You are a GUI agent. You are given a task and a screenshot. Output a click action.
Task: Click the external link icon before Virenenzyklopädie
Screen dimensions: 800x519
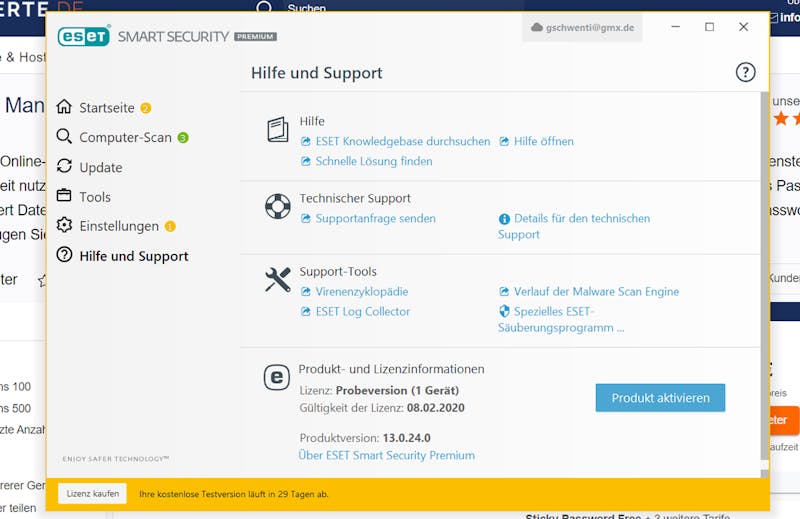pyautogui.click(x=306, y=292)
